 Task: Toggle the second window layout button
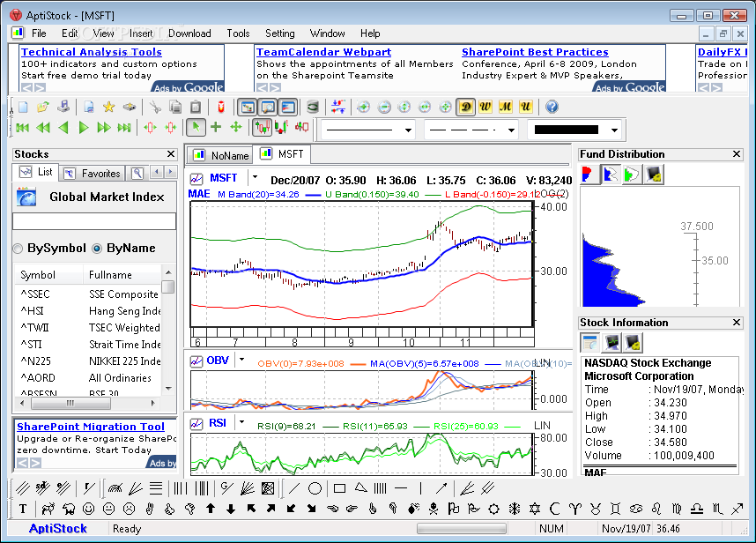click(x=268, y=107)
